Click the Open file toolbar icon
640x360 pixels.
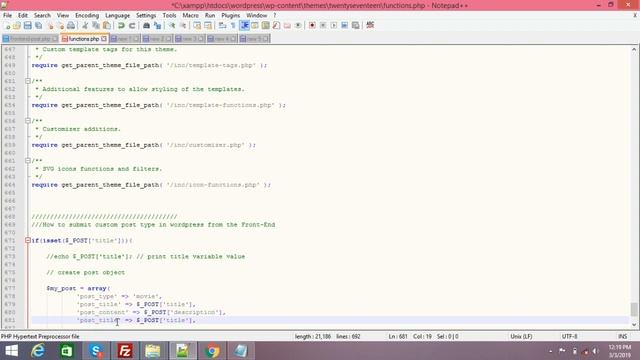tap(17, 26)
